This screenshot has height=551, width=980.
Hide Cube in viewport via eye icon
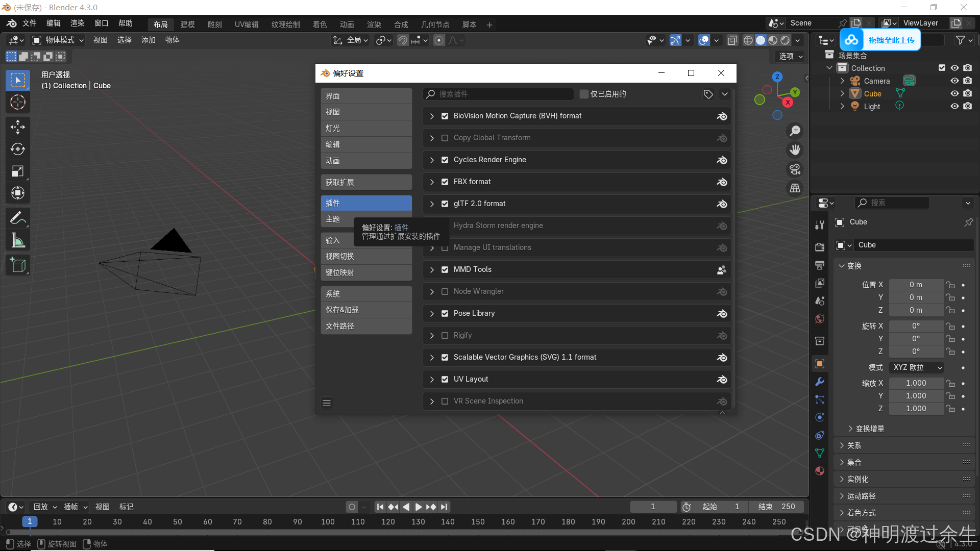954,93
